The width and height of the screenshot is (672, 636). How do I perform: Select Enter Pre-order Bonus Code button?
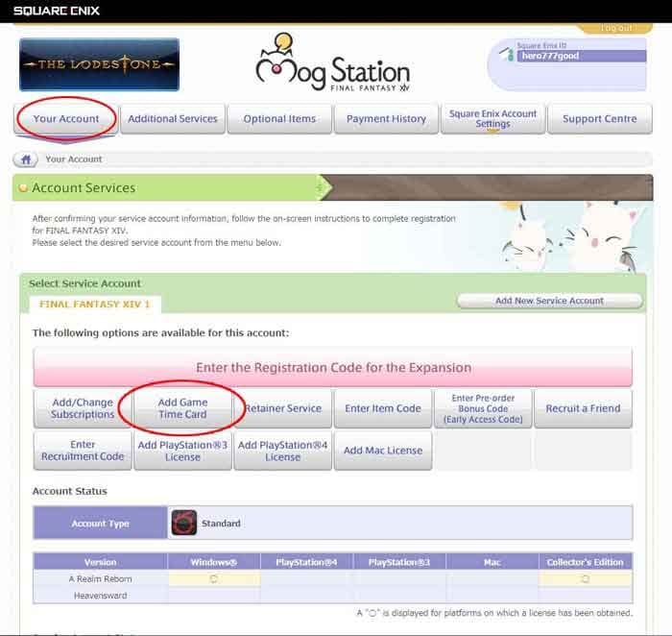483,408
